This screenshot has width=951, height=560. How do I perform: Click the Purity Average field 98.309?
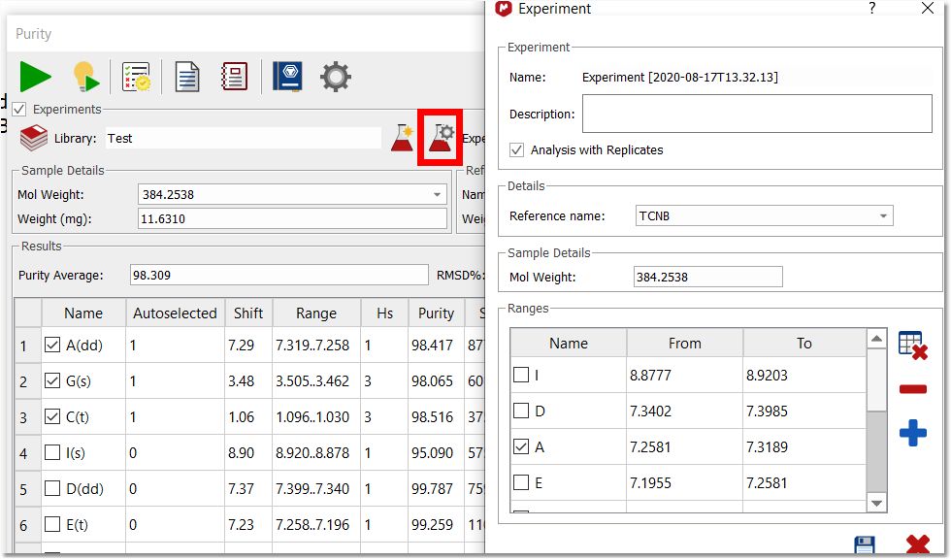(x=279, y=275)
